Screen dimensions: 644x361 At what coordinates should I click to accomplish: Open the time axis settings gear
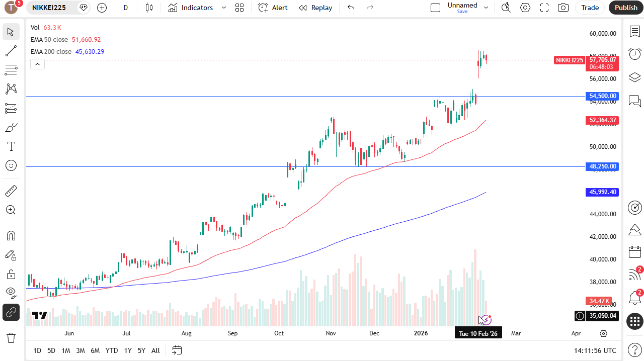coord(603,333)
